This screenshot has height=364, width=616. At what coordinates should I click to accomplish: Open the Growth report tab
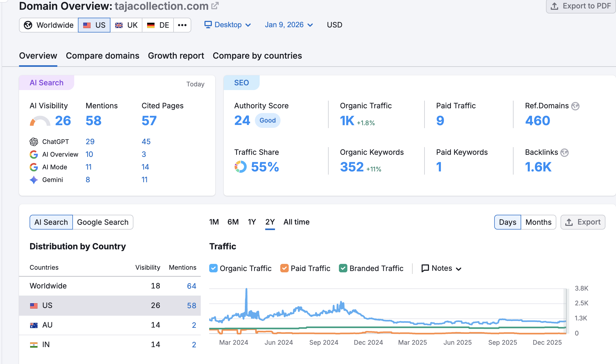tap(176, 56)
